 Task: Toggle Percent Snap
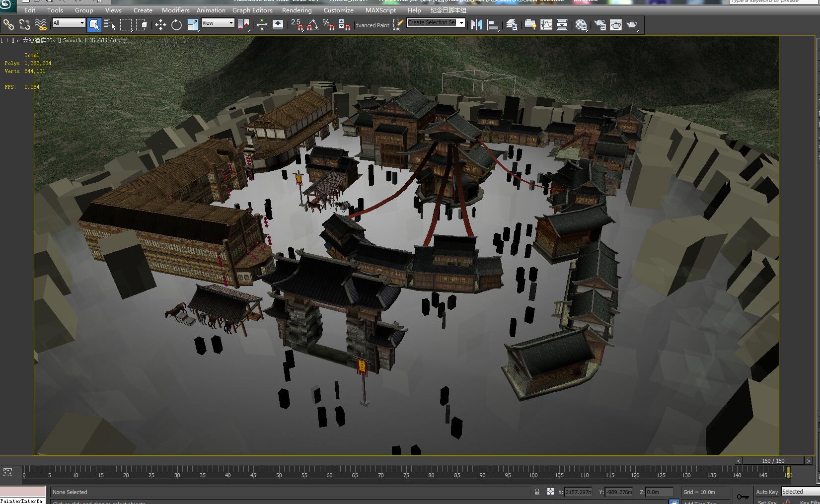pos(328,24)
